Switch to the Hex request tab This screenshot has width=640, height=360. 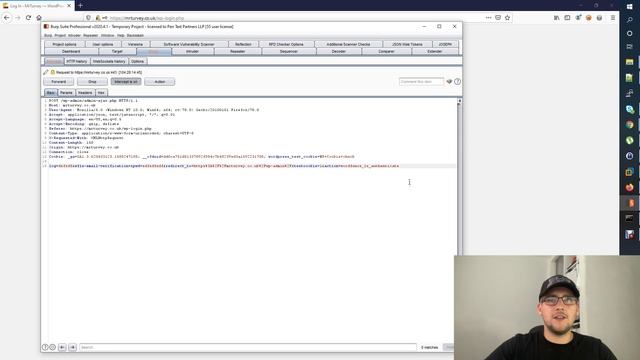[x=101, y=93]
